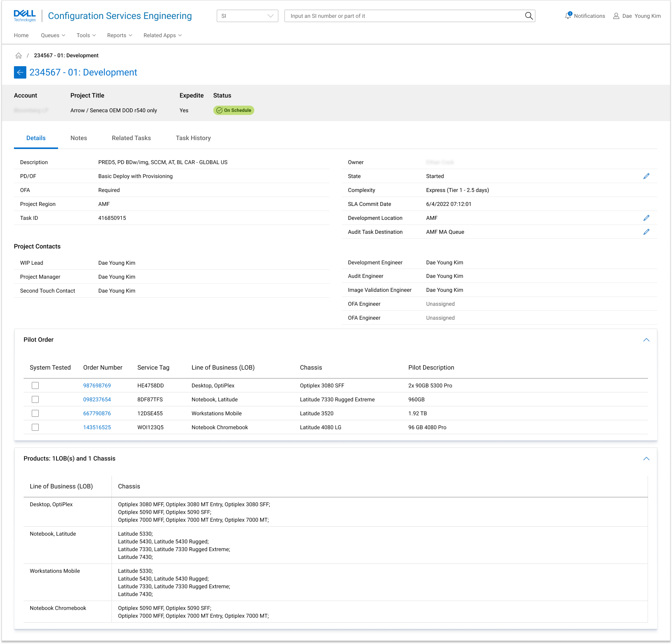The width and height of the screenshot is (672, 644).
Task: Click the home breadcrumb icon
Action: click(x=19, y=55)
